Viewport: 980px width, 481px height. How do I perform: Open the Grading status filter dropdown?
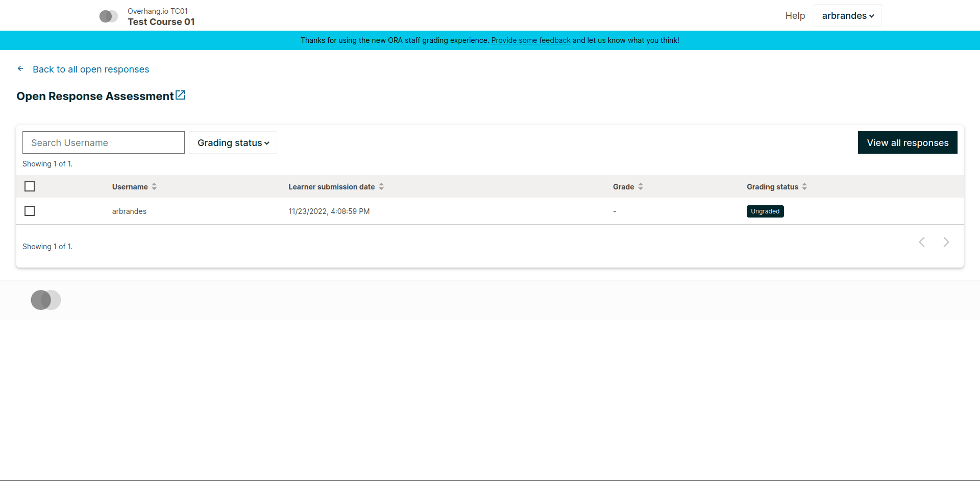coord(233,142)
